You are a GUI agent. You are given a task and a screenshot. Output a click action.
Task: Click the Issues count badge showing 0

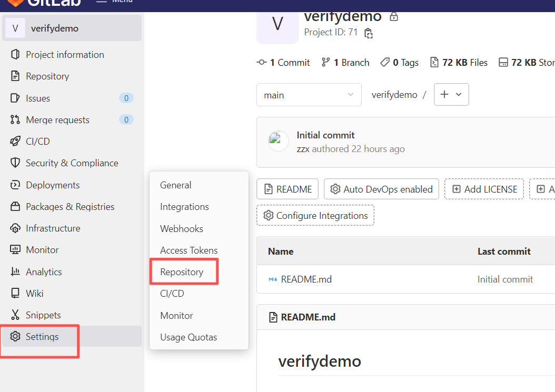(x=126, y=98)
